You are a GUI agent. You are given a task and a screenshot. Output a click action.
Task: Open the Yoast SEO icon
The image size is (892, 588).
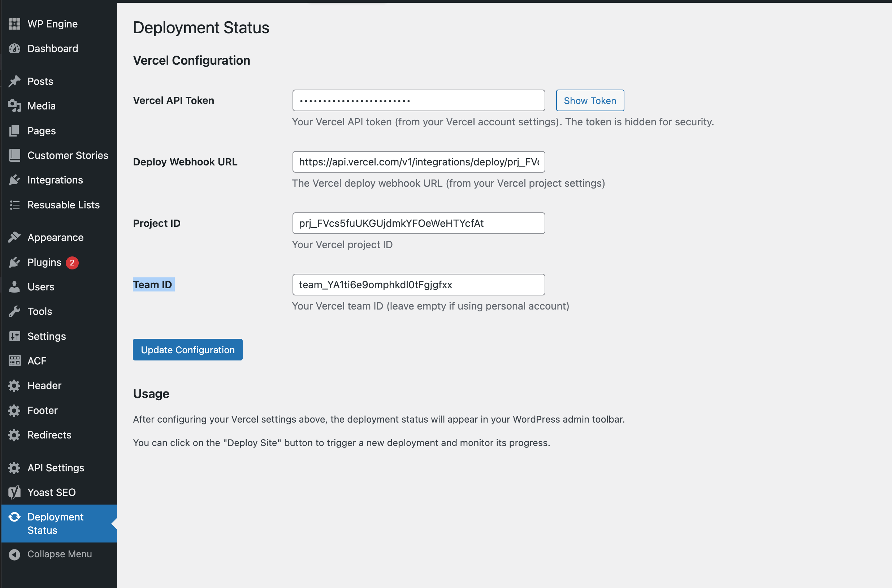(14, 492)
